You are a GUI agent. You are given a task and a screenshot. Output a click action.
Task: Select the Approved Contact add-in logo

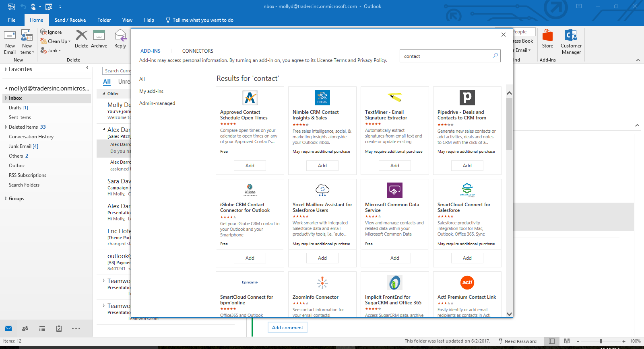[x=250, y=98]
